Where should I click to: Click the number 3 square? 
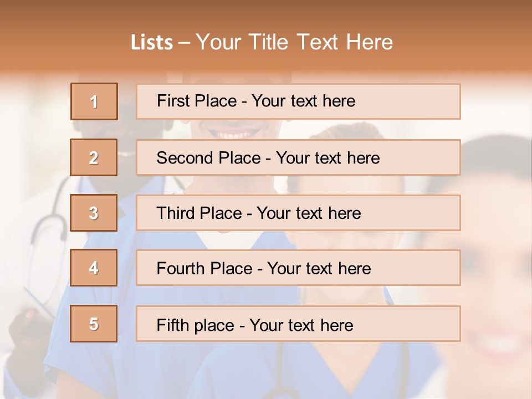tap(94, 213)
